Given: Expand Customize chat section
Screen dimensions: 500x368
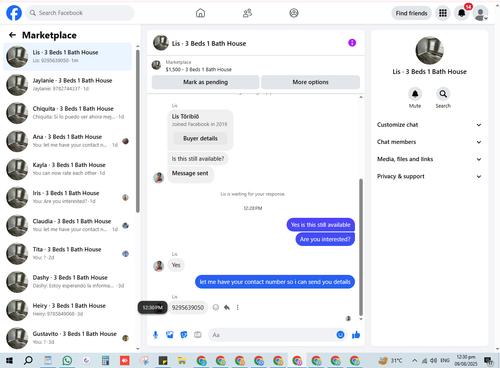Looking at the screenshot, I should 429,125.
